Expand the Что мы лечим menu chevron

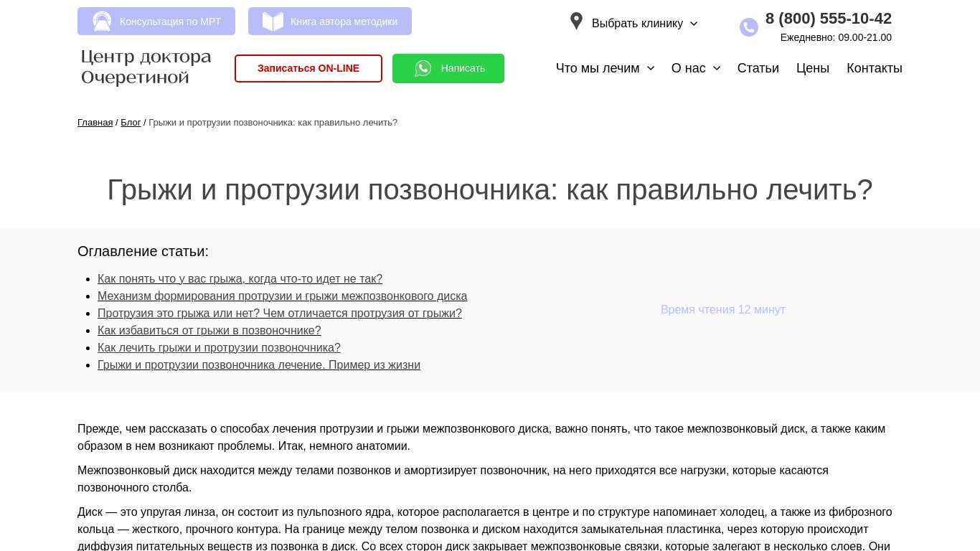[x=651, y=68]
